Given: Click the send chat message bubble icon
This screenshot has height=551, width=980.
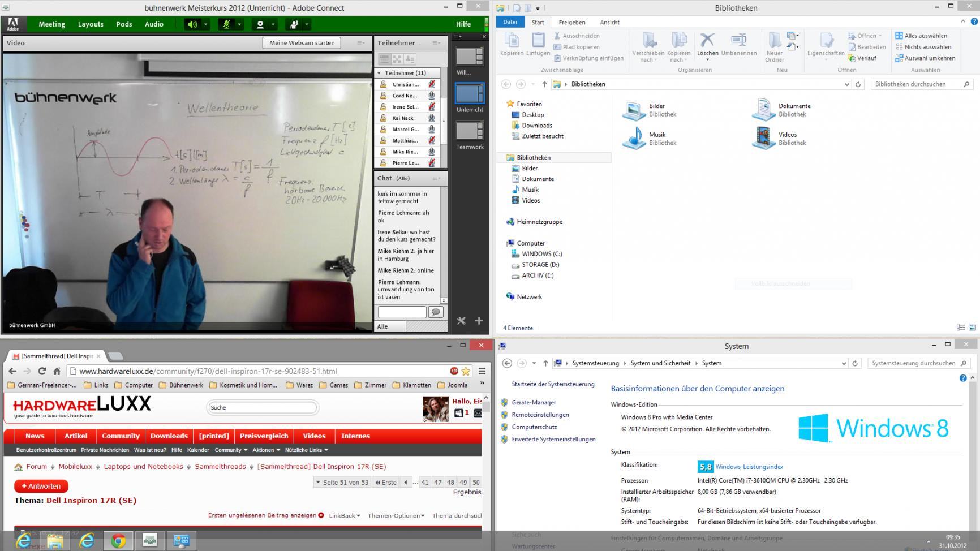Looking at the screenshot, I should (436, 312).
